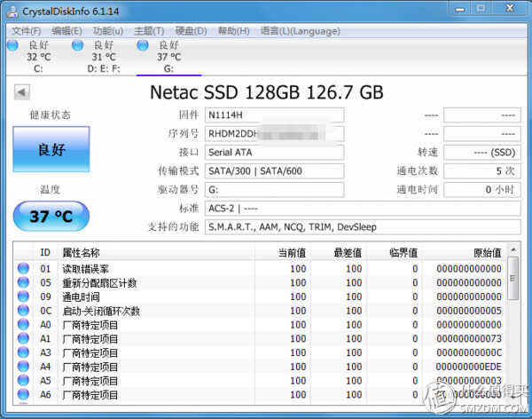Viewport: 532px width, 419px height.
Task: Click the rotation rate field showing (SSD)
Action: coord(482,152)
